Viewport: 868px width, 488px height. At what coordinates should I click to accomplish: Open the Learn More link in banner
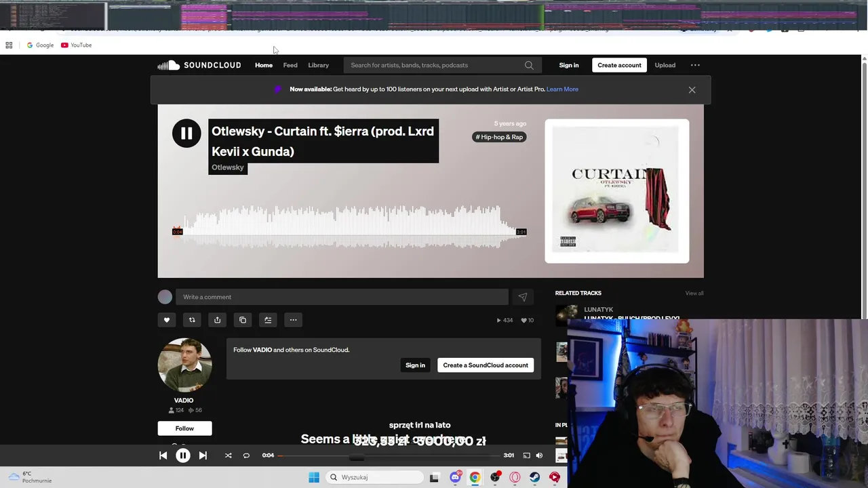click(x=562, y=89)
